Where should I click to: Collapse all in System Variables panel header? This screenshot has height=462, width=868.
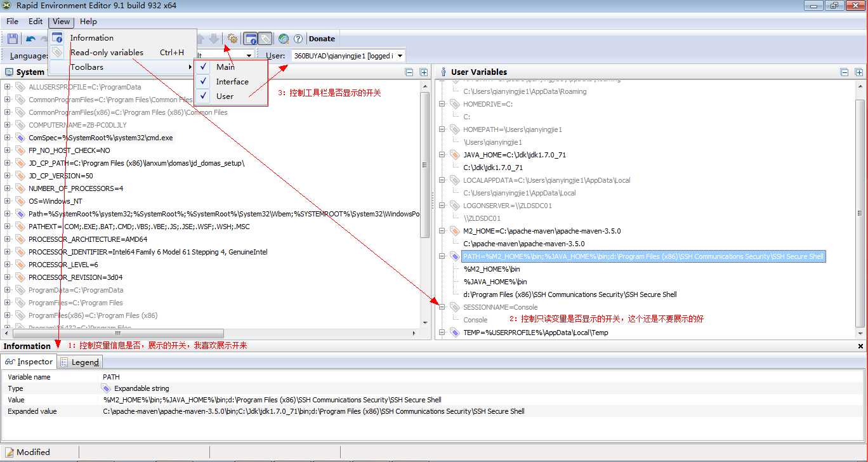point(409,72)
